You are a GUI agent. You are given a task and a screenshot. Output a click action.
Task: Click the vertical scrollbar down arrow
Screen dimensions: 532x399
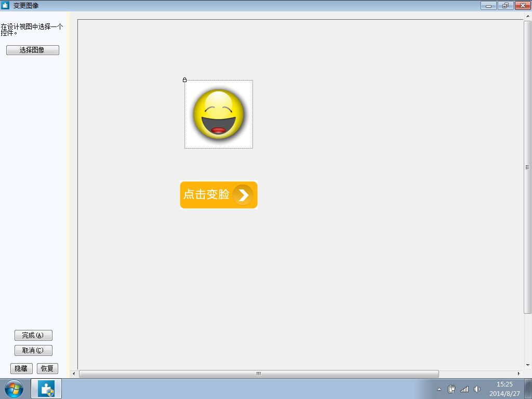(528, 365)
